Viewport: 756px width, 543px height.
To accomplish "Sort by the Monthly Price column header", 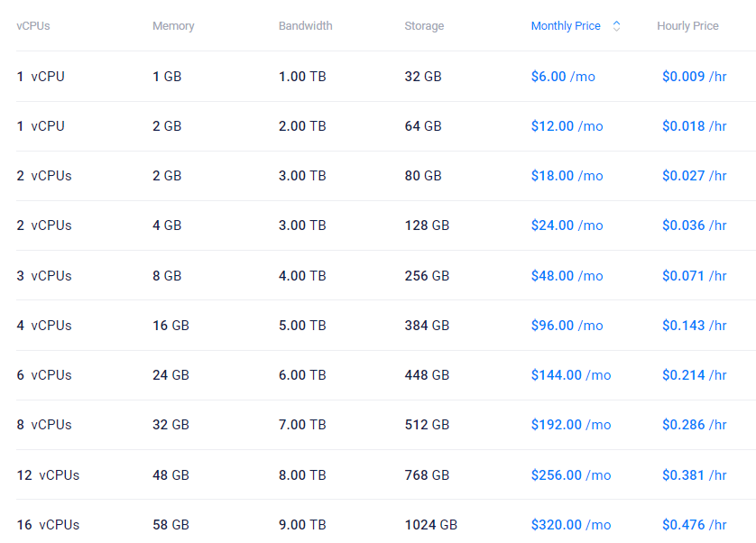I will [566, 26].
